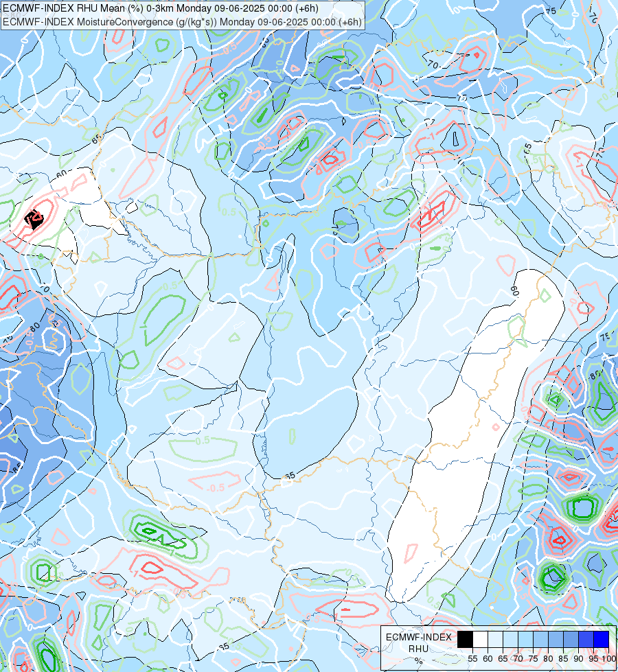Click the '75' legend tick label

click(x=533, y=659)
